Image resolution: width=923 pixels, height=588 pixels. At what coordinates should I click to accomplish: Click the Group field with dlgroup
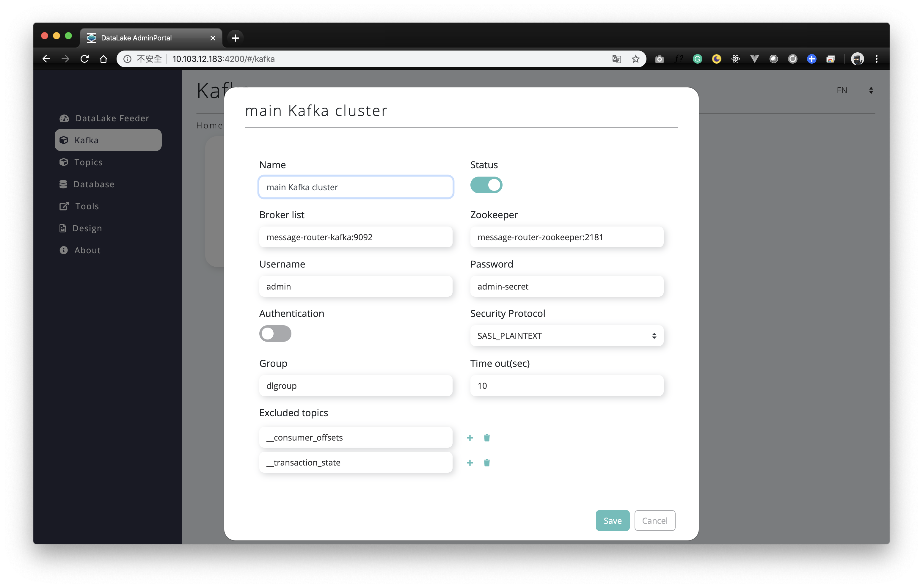pyautogui.click(x=356, y=386)
